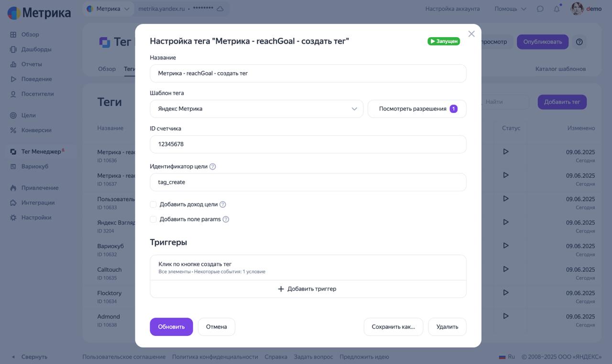Image resolution: width=612 pixels, height=364 pixels.
Task: Click help icon beside Добавить доход цели
Action: 222,204
